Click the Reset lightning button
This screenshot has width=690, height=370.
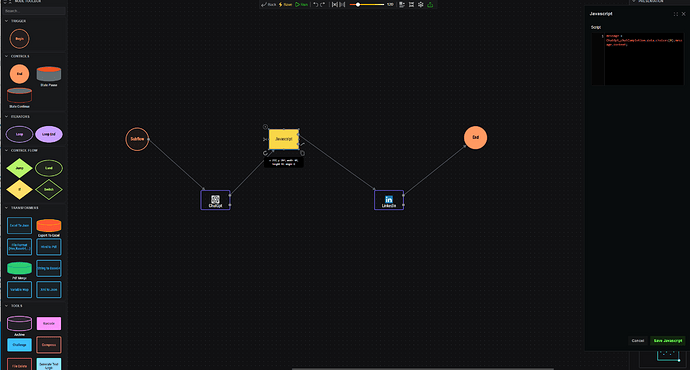(285, 4)
